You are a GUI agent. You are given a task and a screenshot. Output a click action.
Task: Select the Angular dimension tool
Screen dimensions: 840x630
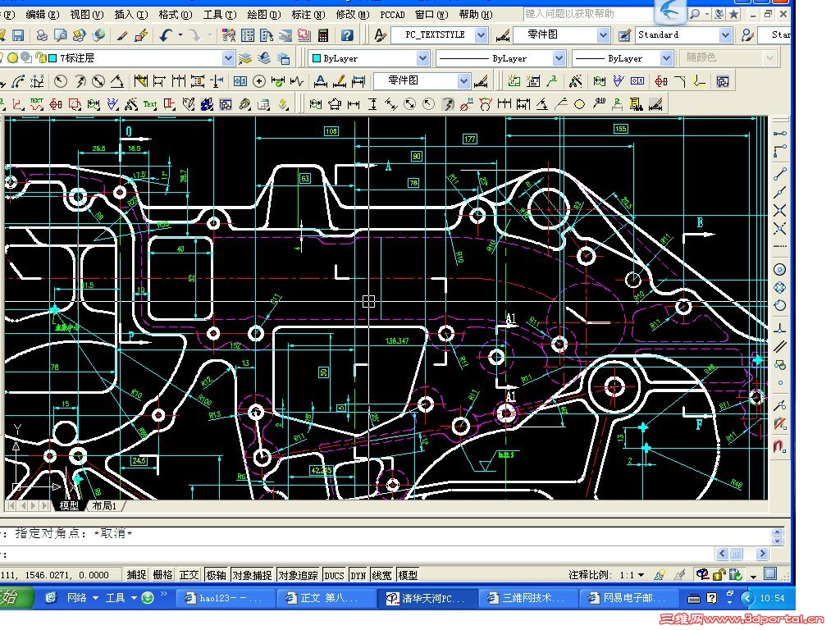point(117,81)
